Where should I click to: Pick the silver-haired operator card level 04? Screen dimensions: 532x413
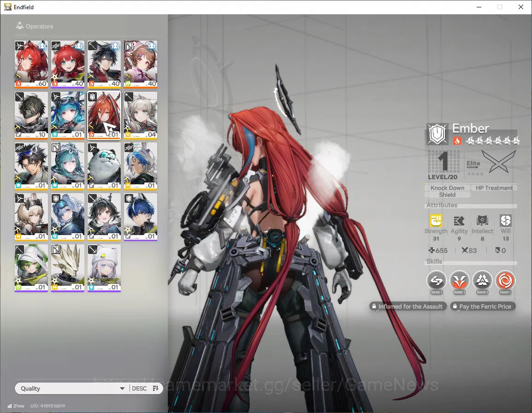(141, 115)
